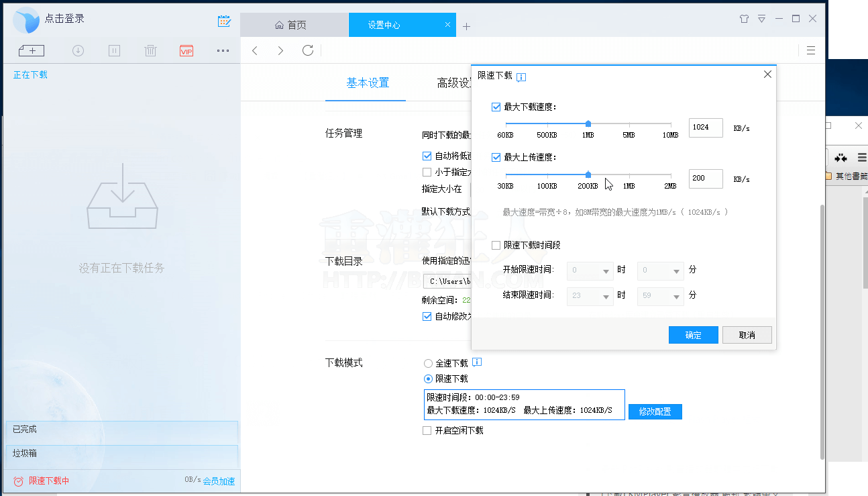Click 会员加速 link in status bar

[219, 481]
